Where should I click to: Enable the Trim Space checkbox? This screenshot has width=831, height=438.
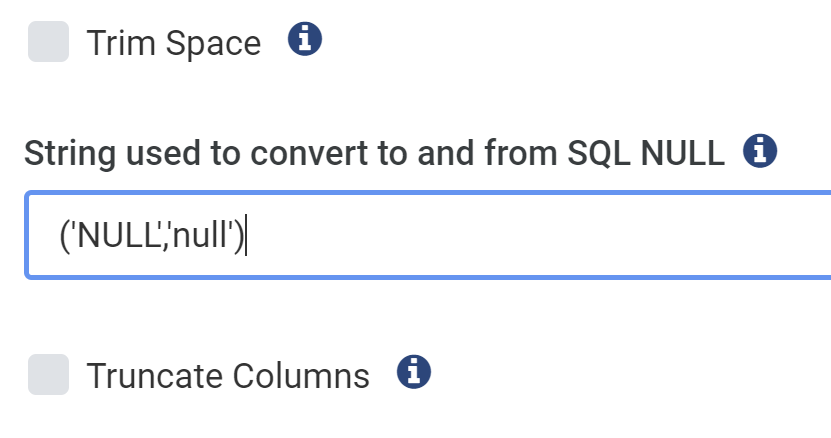coord(48,41)
